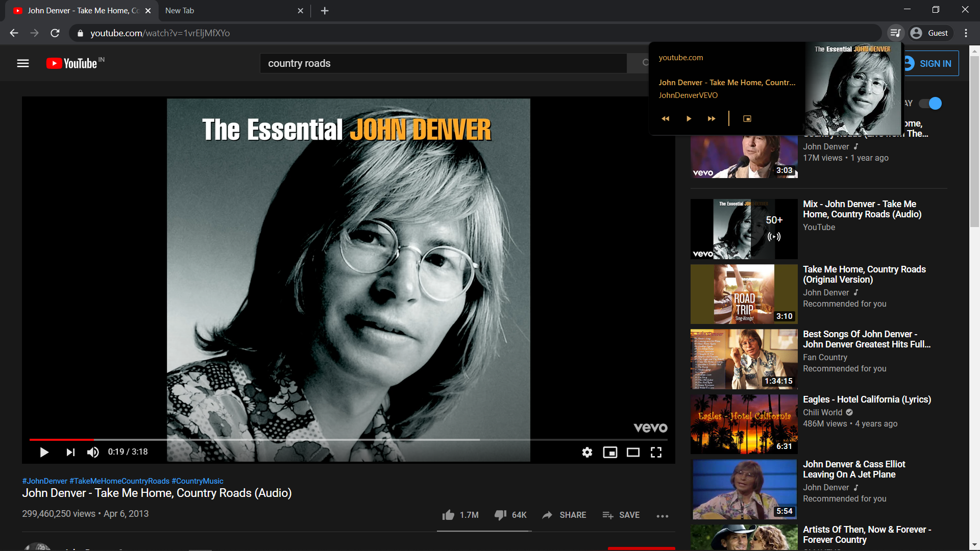This screenshot has height=551, width=980.
Task: Play media from the browser media popup
Action: pyautogui.click(x=689, y=118)
